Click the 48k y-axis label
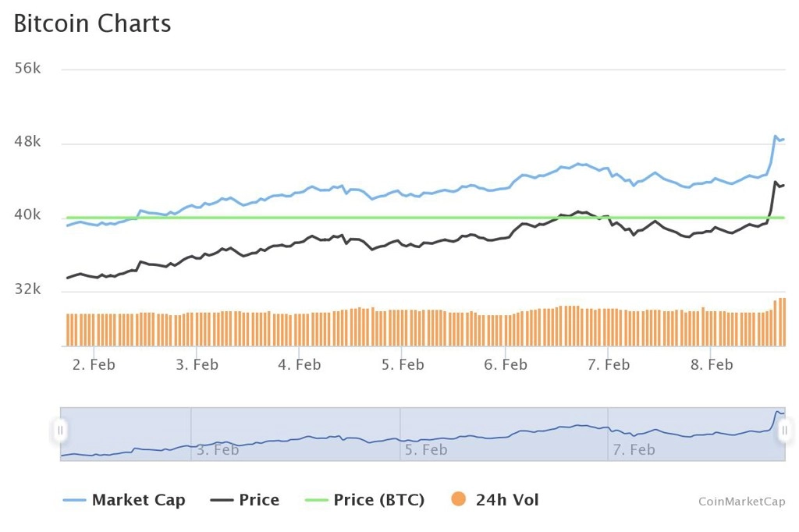 (27, 142)
